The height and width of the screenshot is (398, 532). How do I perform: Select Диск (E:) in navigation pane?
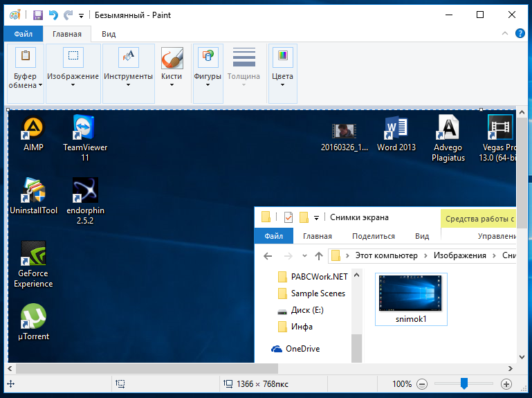click(x=301, y=310)
